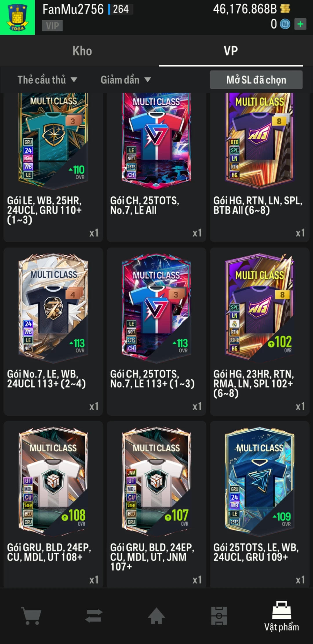Tap the green plus add-currency icon
The image size is (313, 644).
[x=300, y=24]
